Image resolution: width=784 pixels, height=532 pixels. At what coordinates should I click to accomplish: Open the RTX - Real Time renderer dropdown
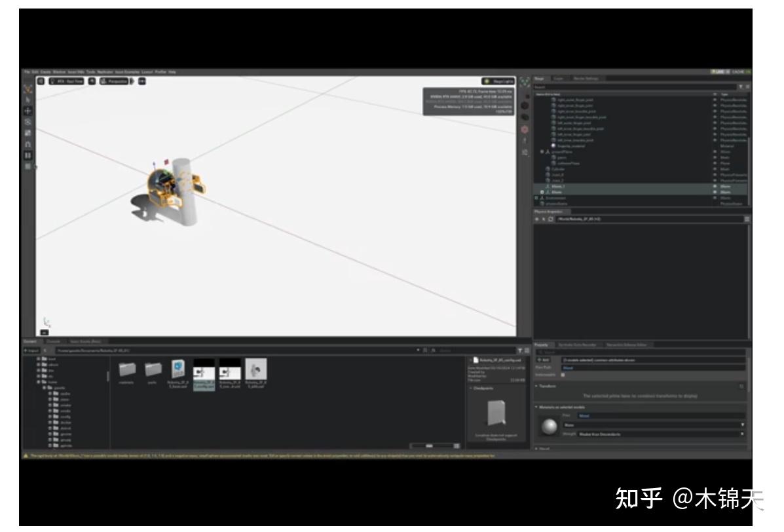click(x=65, y=81)
